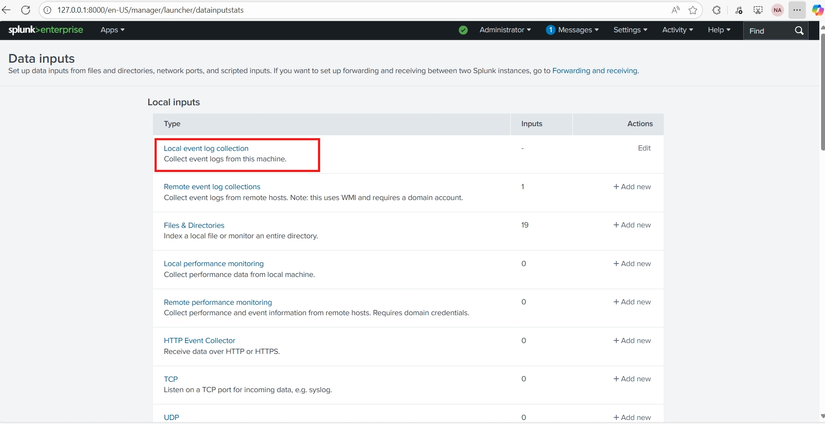The width and height of the screenshot is (825, 424).
Task: Follow the Forwarding and receiving link
Action: click(595, 70)
